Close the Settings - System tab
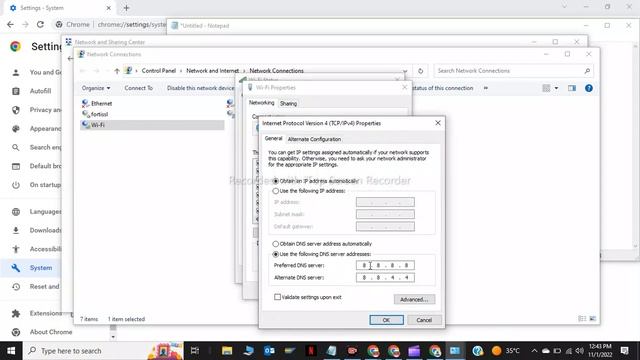Viewport: 640px width, 360px height. click(109, 8)
